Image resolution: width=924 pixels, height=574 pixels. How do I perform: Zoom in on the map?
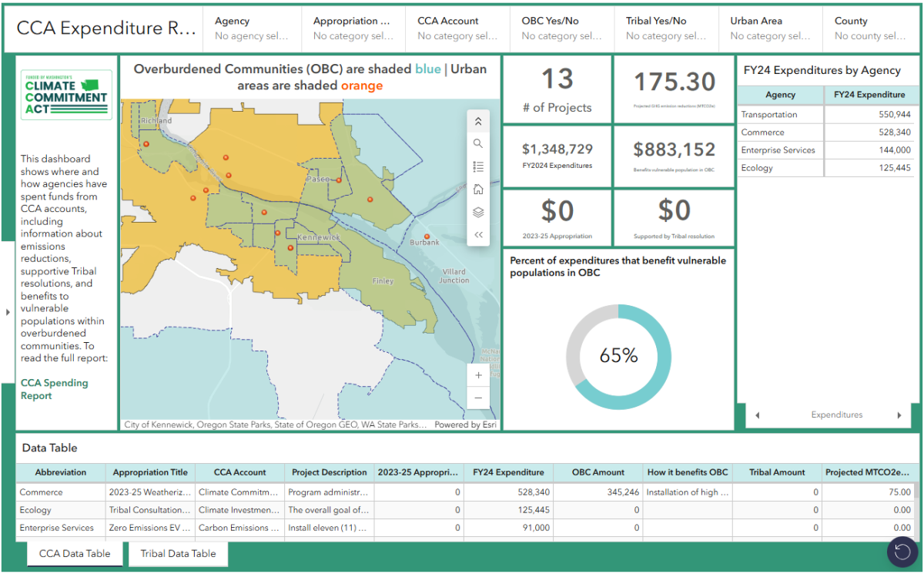(478, 375)
